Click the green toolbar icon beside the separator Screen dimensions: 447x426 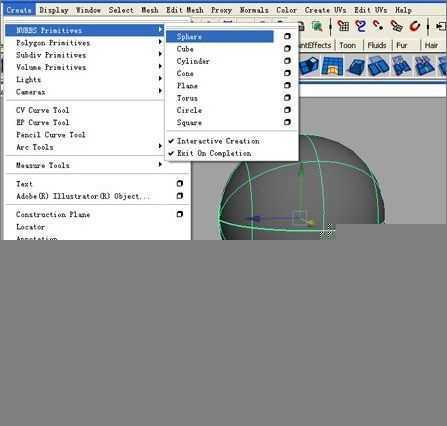point(317,26)
